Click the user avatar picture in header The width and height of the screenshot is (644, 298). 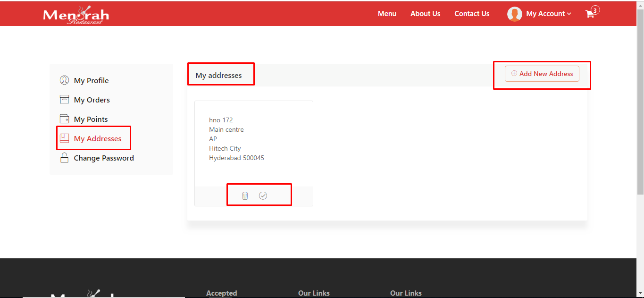click(514, 14)
